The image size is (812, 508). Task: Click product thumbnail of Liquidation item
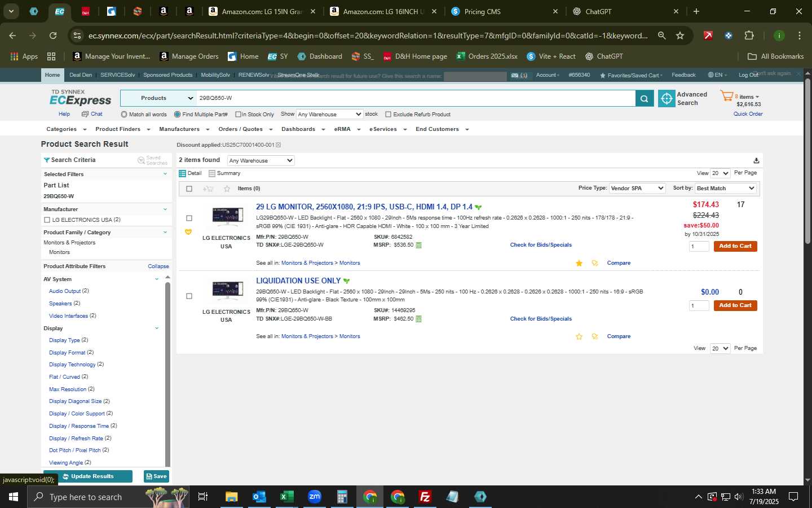click(x=227, y=291)
